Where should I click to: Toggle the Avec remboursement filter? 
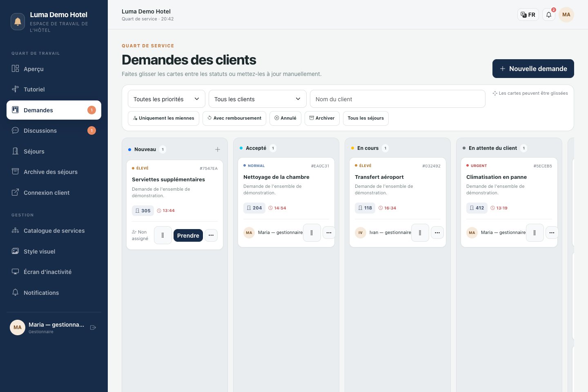click(234, 118)
